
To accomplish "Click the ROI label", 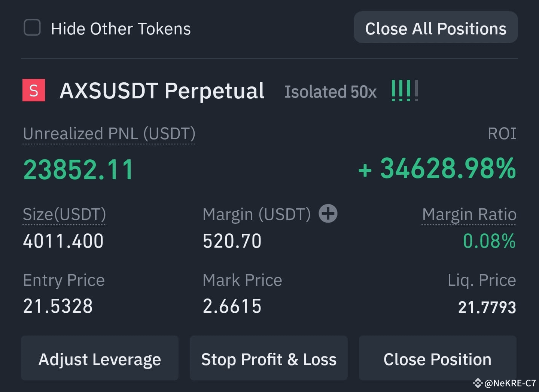I will pos(502,134).
